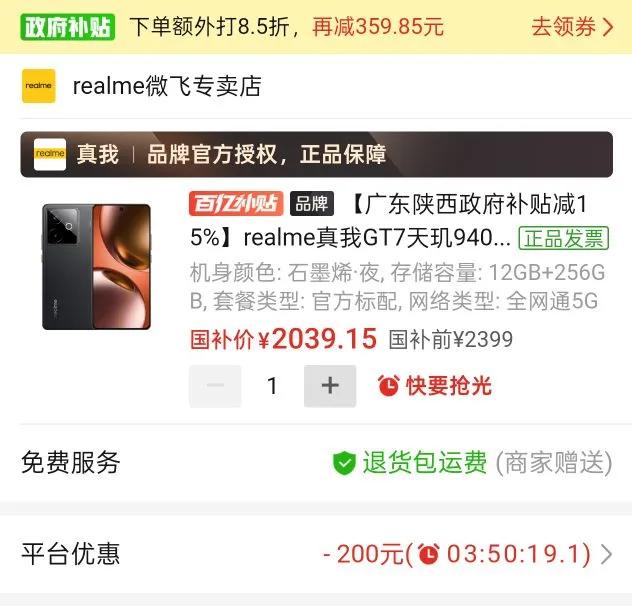Tap the 退货包运费 free service text
Image resolution: width=632 pixels, height=606 pixels.
point(425,462)
